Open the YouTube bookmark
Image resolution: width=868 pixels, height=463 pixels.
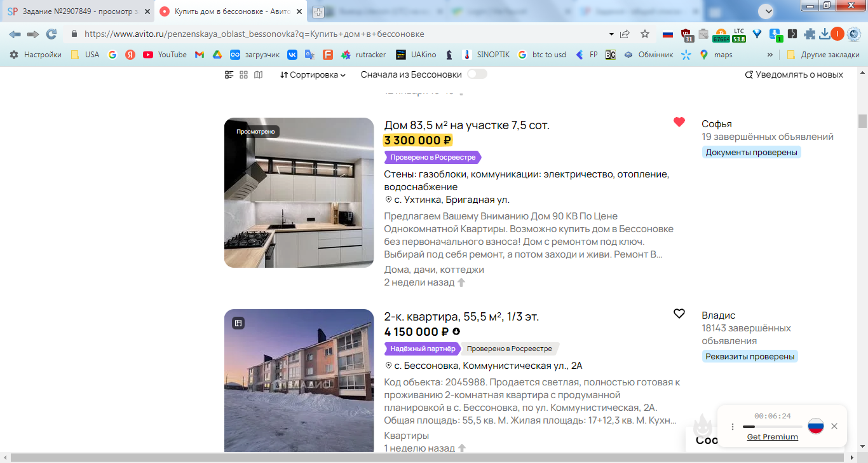click(x=165, y=55)
